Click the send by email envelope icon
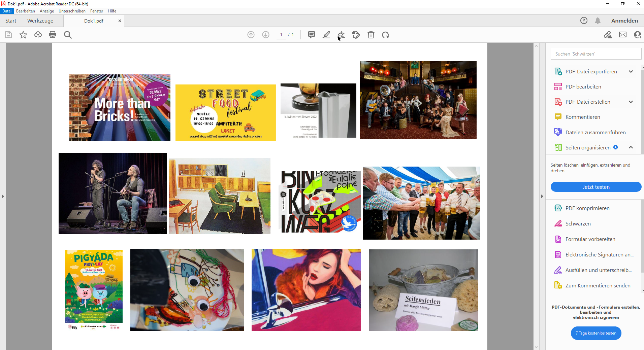Image resolution: width=644 pixels, height=350 pixels. (623, 35)
